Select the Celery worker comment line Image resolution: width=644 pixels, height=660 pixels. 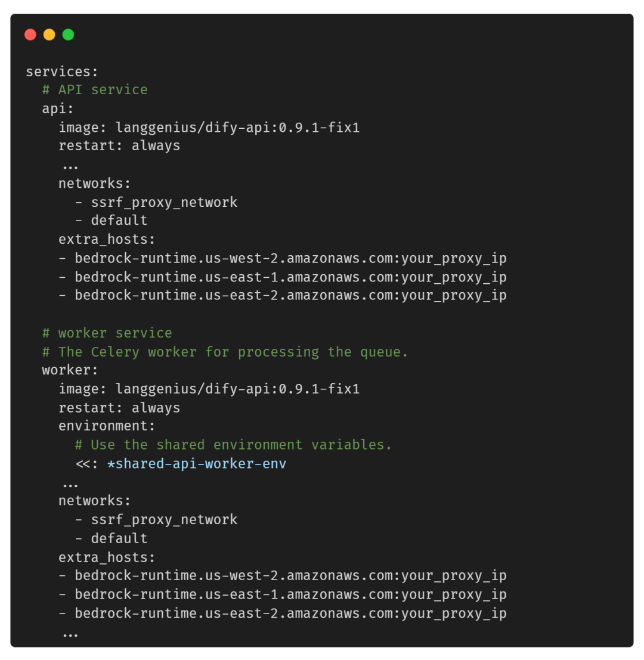[x=225, y=352]
